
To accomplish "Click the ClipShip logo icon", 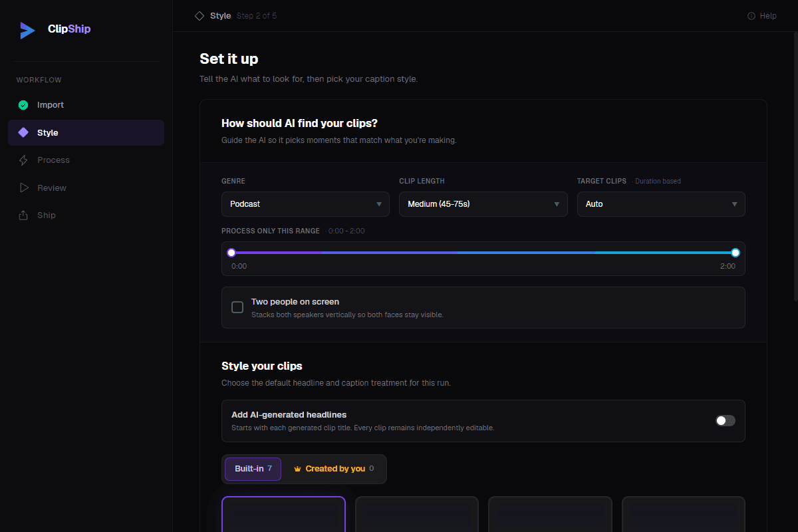I will (x=27, y=30).
